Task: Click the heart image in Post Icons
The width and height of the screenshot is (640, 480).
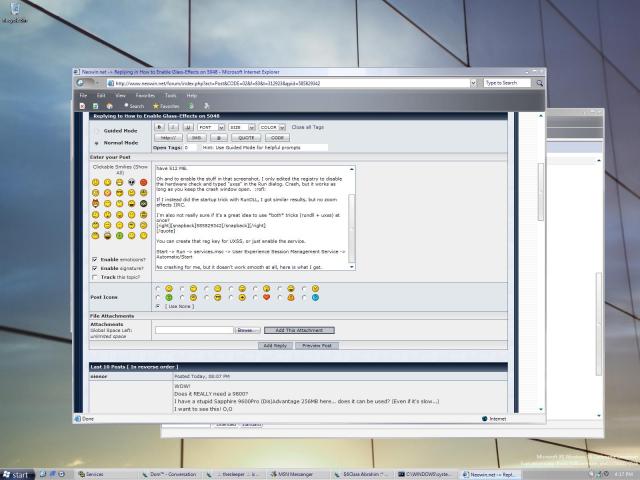Action: [x=267, y=297]
